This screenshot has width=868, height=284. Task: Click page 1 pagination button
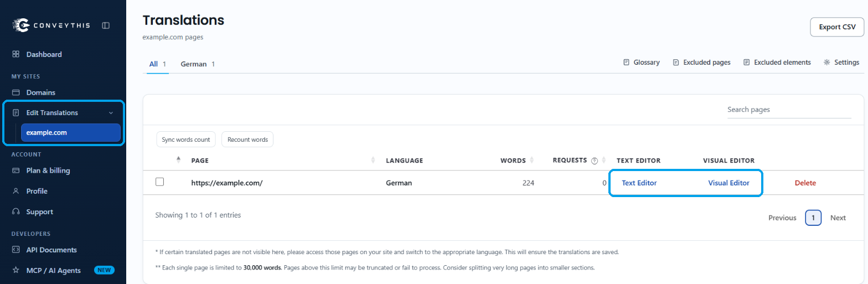813,218
